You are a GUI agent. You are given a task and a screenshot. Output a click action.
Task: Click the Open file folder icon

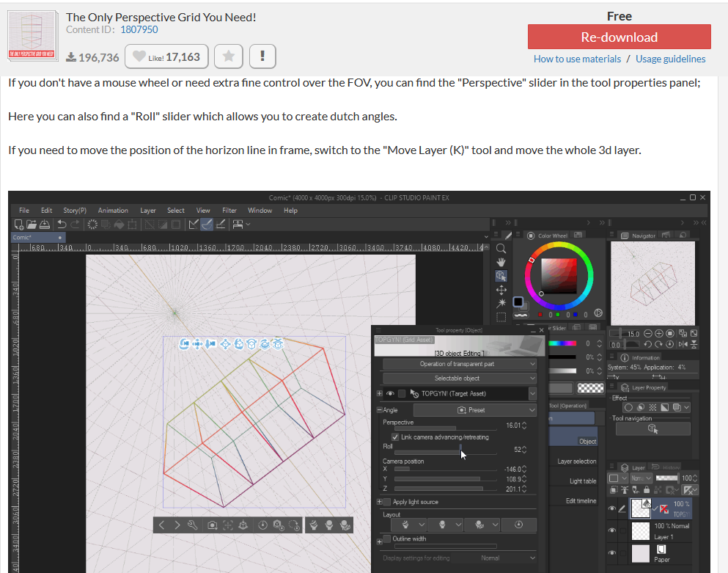[32, 225]
